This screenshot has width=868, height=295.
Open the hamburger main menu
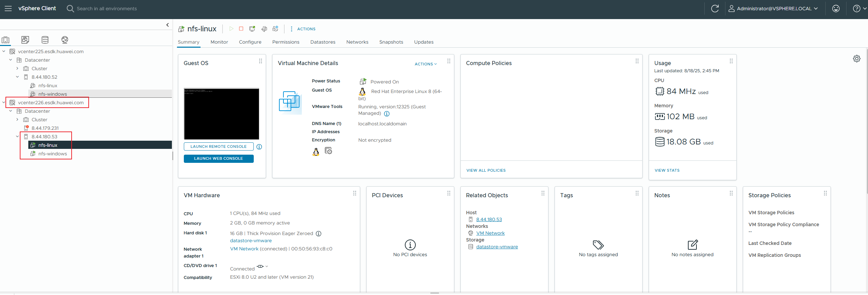click(8, 9)
